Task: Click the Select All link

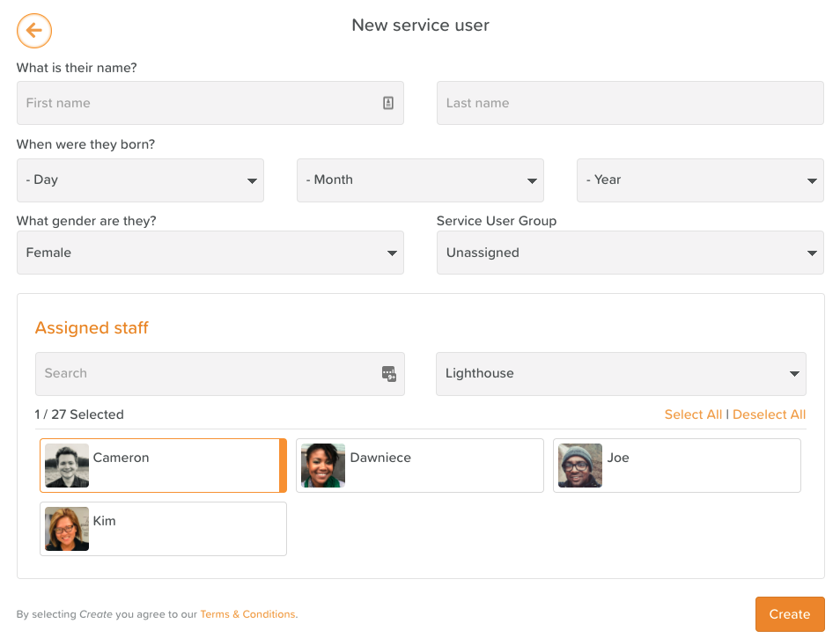Action: [x=693, y=414]
